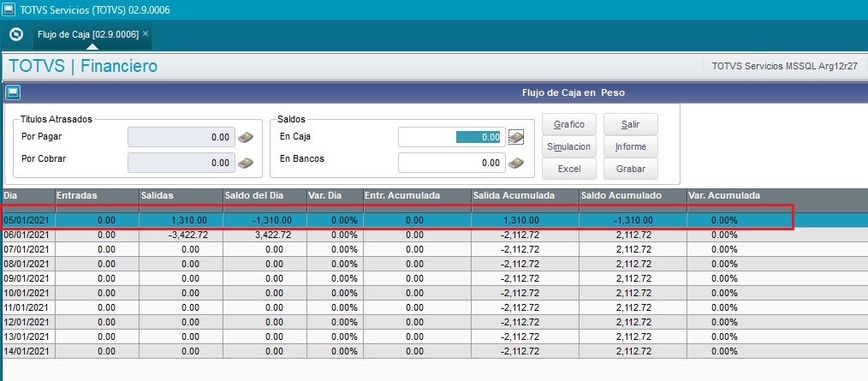Select the 06/01/2021 row date cell
The width and height of the screenshot is (868, 381).
(x=27, y=235)
